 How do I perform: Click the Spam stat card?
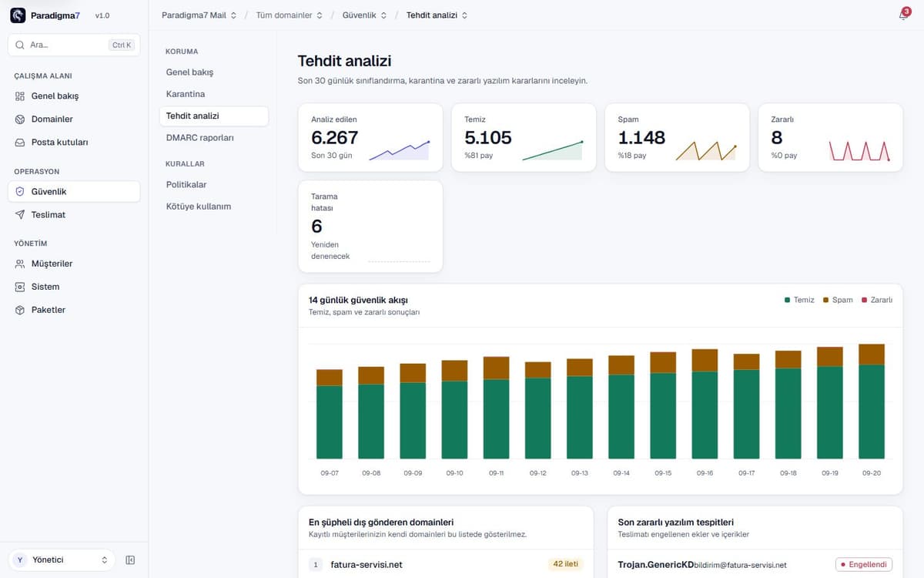tap(677, 137)
